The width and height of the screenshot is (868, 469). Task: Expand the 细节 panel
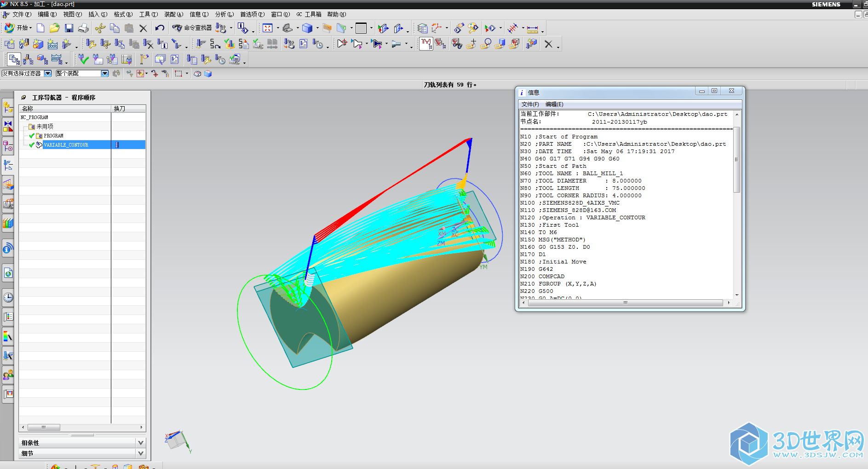click(x=141, y=453)
